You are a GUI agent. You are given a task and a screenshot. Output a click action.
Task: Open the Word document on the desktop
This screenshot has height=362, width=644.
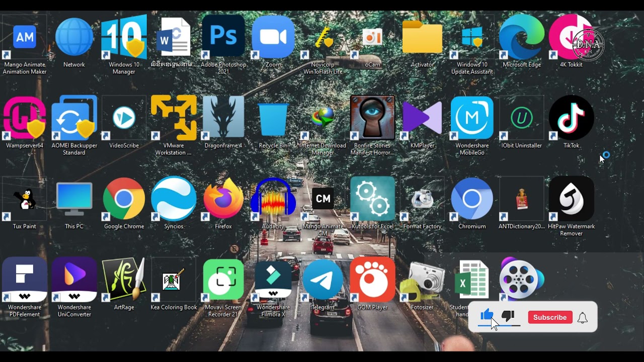pos(174,38)
